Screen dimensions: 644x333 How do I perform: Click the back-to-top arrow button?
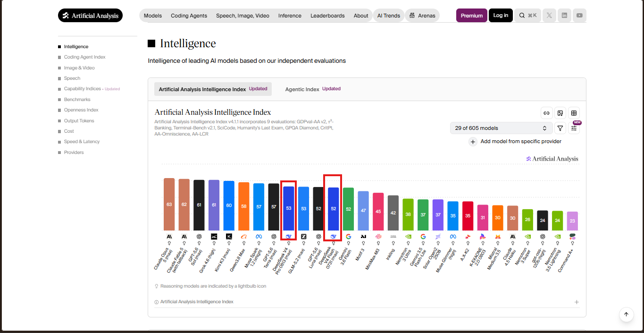point(626,314)
